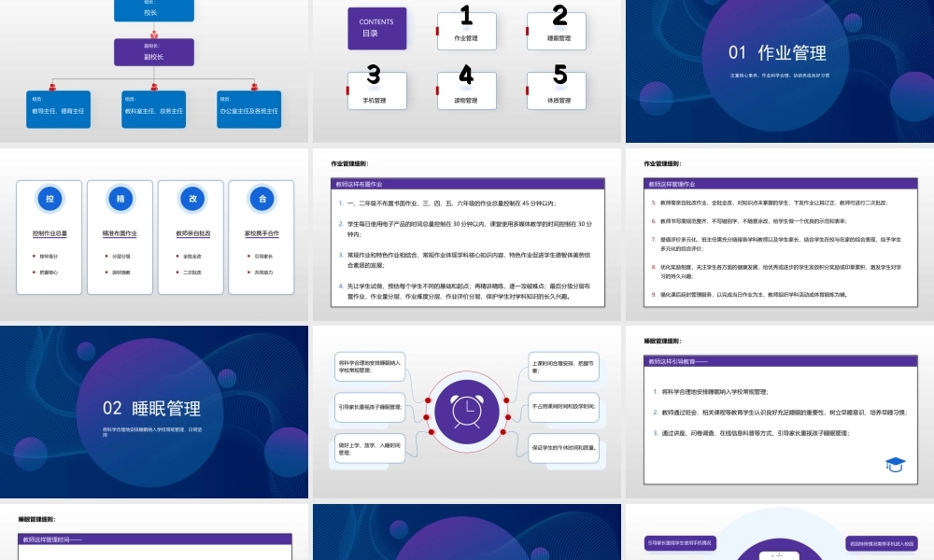Click the 做好上学、放学、入睡时间管理 bubble
The height and width of the screenshot is (560, 934).
pyautogui.click(x=370, y=448)
